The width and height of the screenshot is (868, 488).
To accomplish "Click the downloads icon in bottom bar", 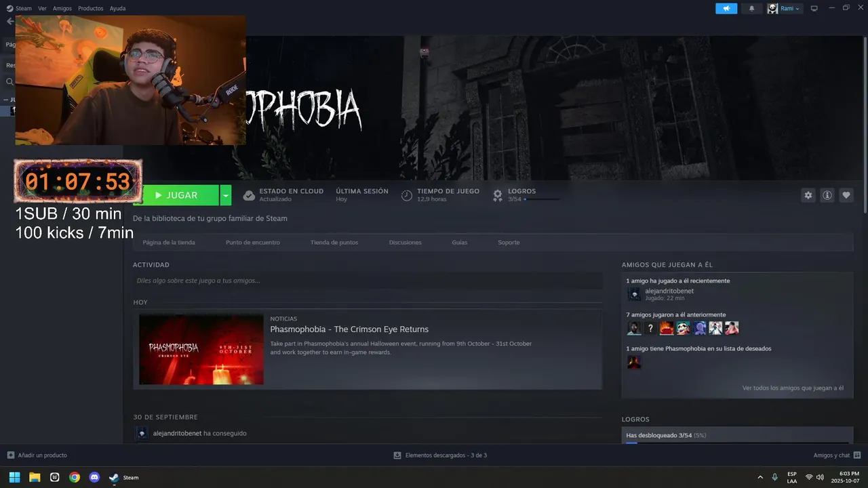I will (x=397, y=455).
